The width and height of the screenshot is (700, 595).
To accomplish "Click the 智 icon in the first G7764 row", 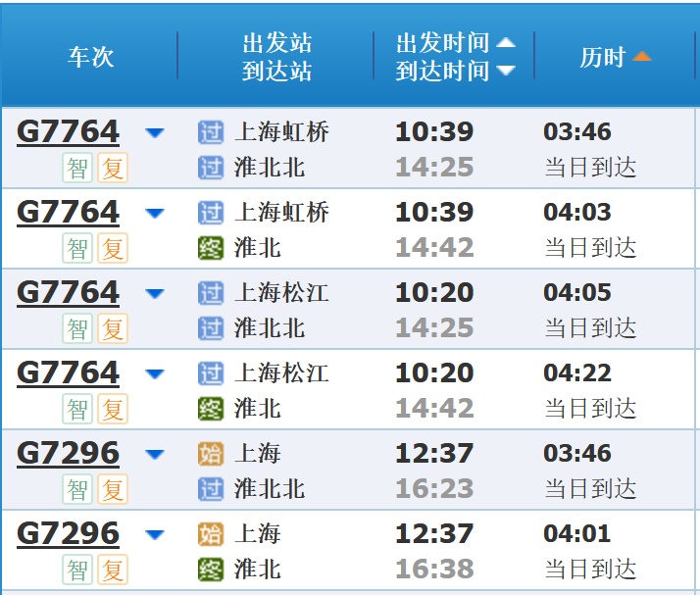I will click(x=78, y=169).
